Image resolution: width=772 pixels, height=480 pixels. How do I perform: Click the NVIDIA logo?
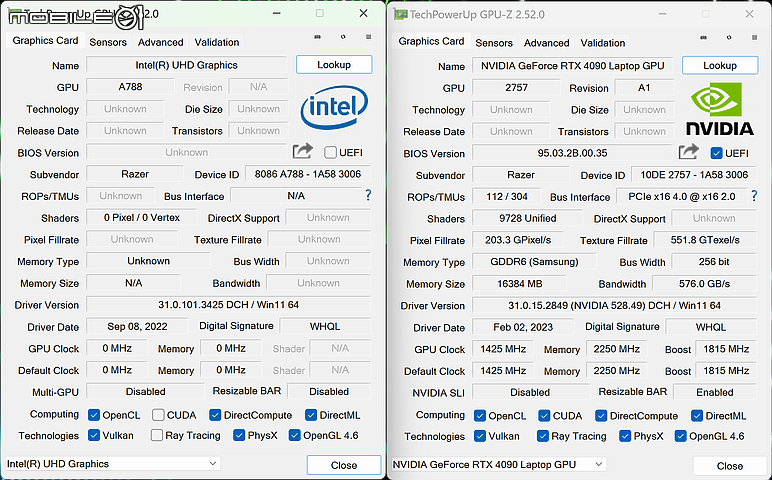pos(720,109)
